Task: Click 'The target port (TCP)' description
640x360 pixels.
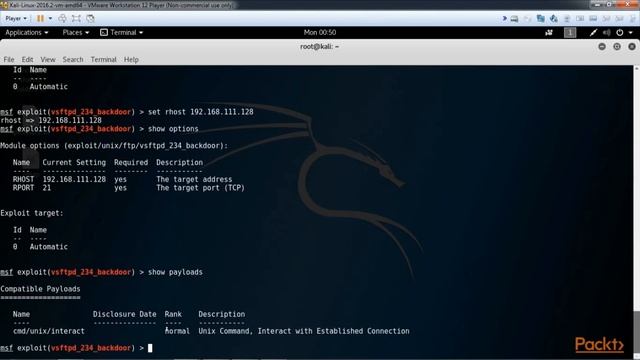Action: click(x=200, y=188)
